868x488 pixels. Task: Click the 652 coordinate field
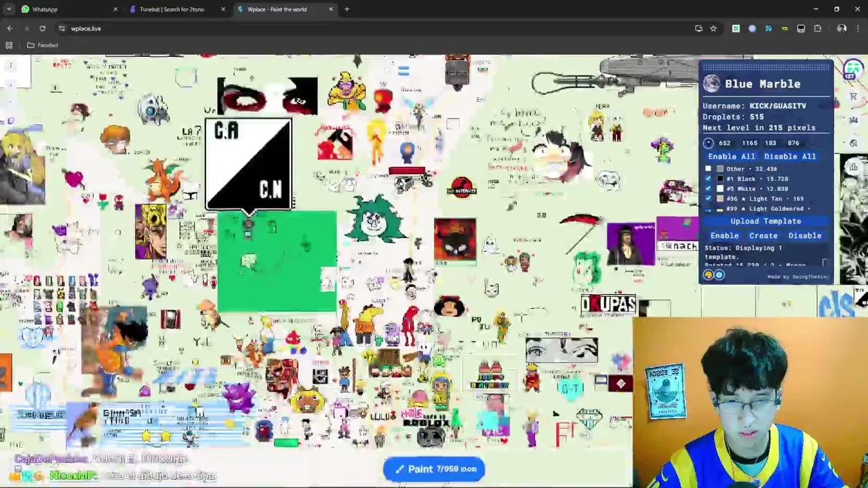pos(725,143)
